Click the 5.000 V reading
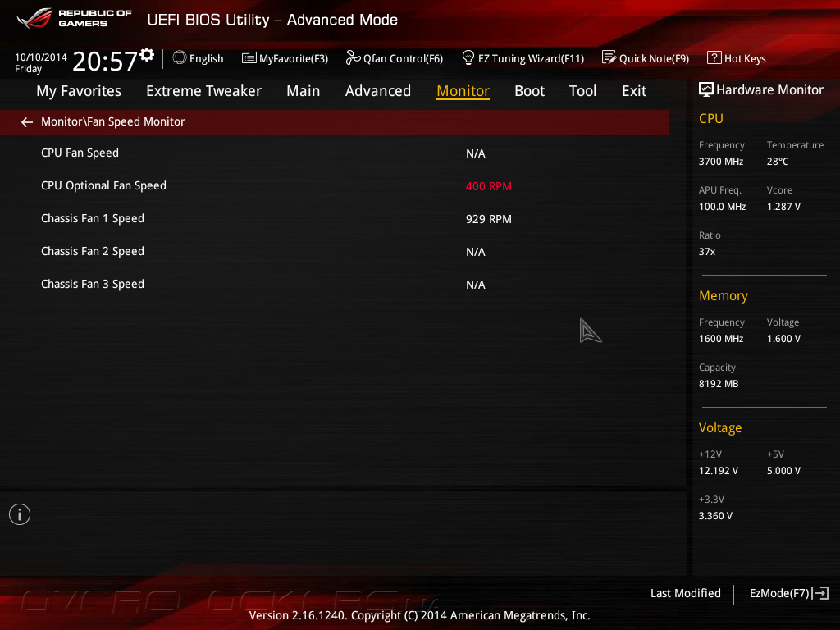The height and width of the screenshot is (630, 840). 783,471
